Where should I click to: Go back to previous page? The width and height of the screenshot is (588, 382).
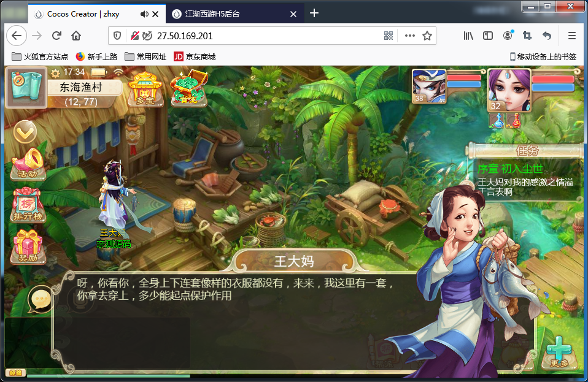coord(17,36)
